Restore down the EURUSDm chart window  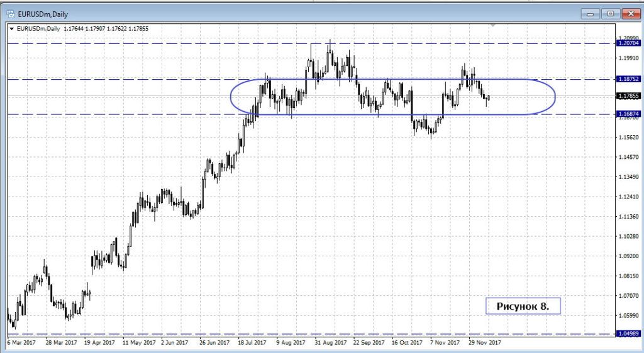pos(609,12)
